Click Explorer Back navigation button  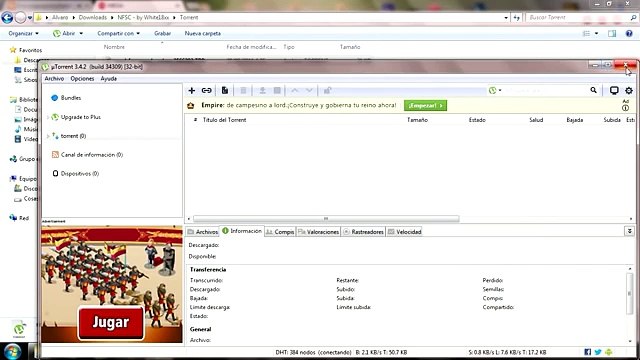pos(7,18)
